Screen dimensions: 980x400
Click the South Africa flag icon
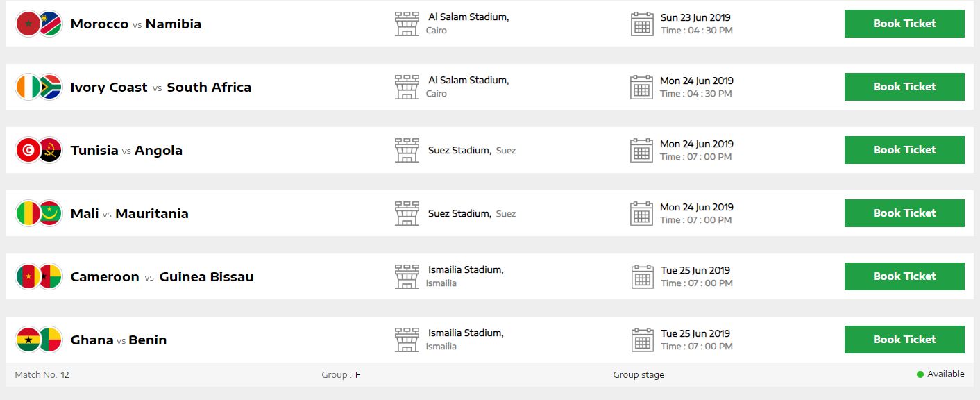50,87
